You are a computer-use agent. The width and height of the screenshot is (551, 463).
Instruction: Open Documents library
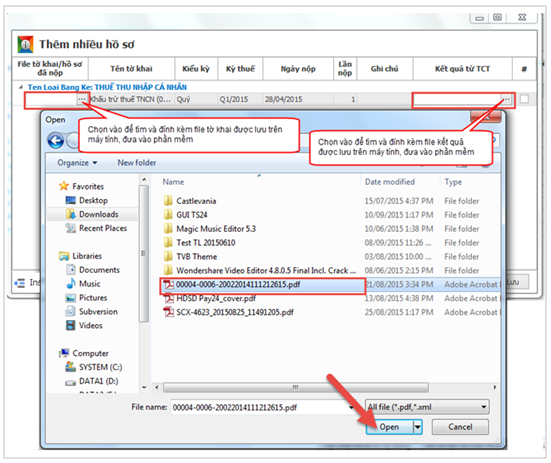(x=99, y=270)
